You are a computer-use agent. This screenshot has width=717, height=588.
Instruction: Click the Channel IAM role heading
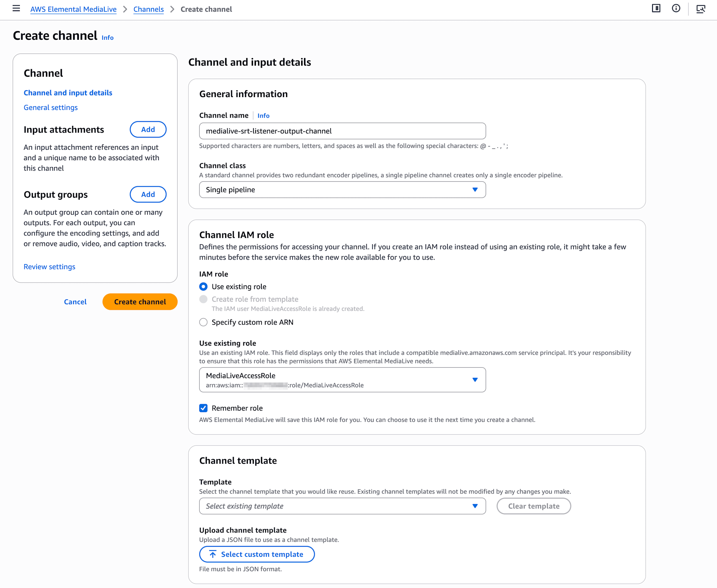[x=237, y=235]
